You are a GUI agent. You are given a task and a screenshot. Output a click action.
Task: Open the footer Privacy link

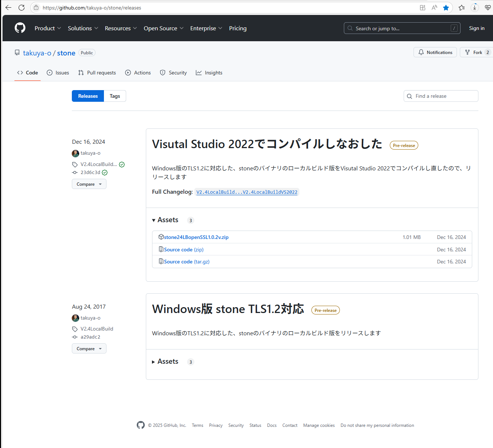(216, 425)
